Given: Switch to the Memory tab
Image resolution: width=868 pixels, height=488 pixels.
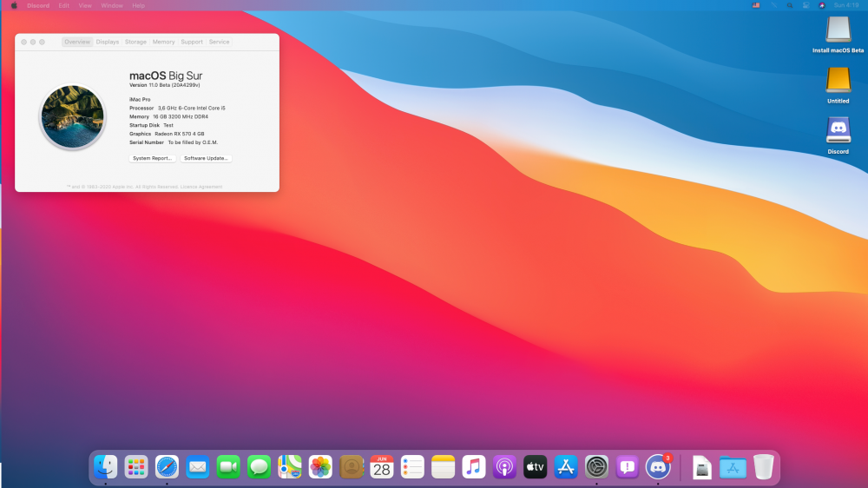Looking at the screenshot, I should point(163,42).
